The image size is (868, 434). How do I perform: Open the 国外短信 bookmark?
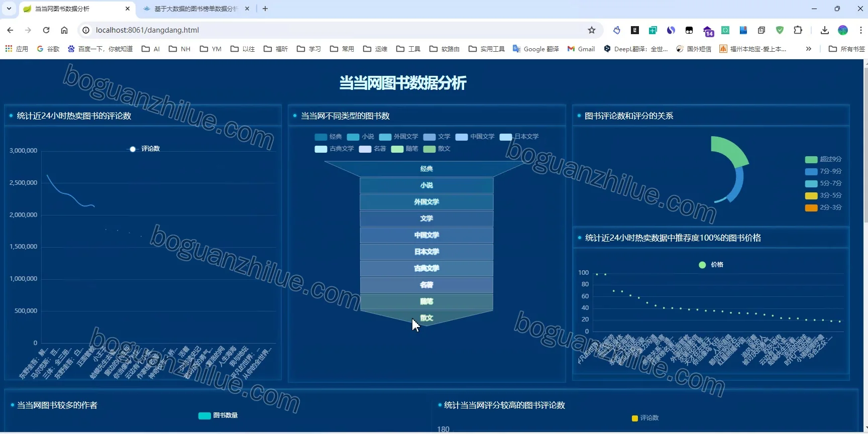tap(694, 49)
